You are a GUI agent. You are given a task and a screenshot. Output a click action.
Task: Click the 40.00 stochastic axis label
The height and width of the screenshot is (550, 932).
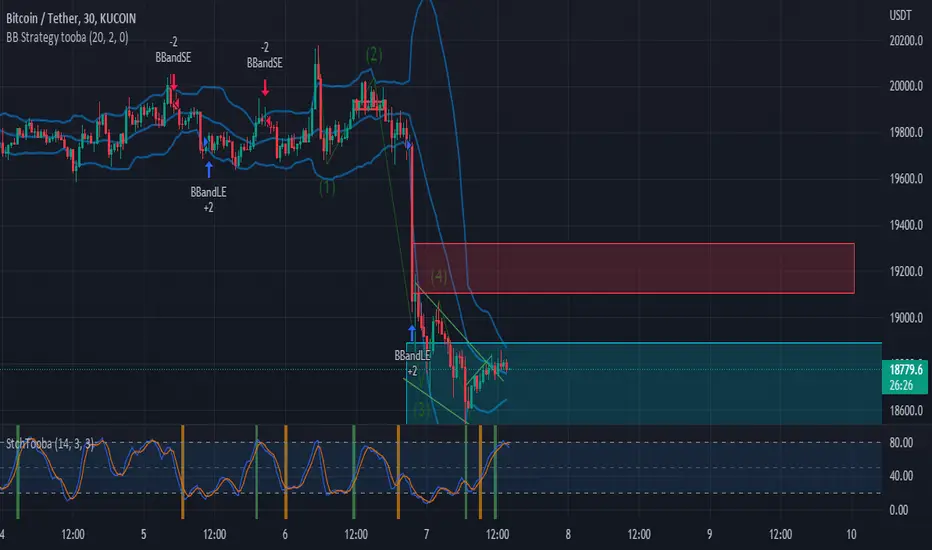[901, 476]
